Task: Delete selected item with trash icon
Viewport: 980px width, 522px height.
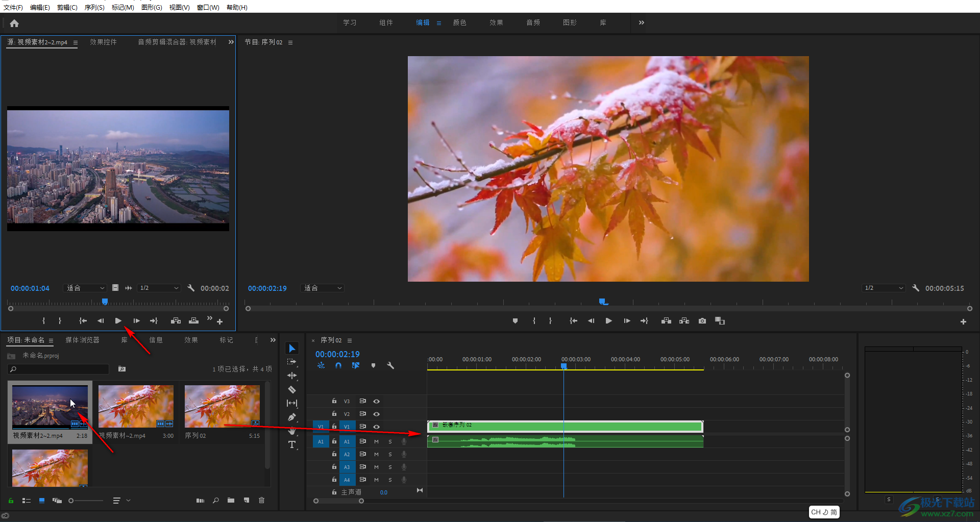Action: pos(261,501)
